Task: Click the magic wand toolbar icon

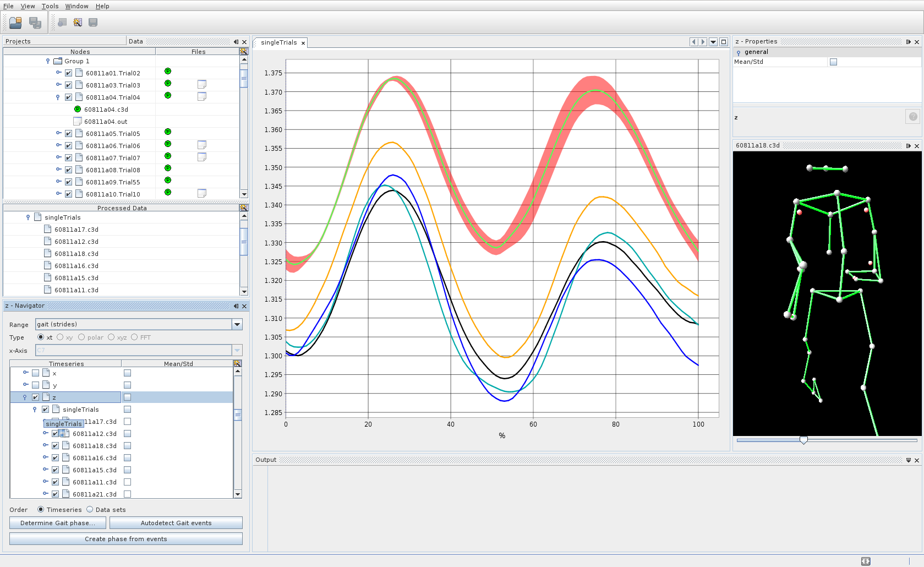Action: coord(78,23)
